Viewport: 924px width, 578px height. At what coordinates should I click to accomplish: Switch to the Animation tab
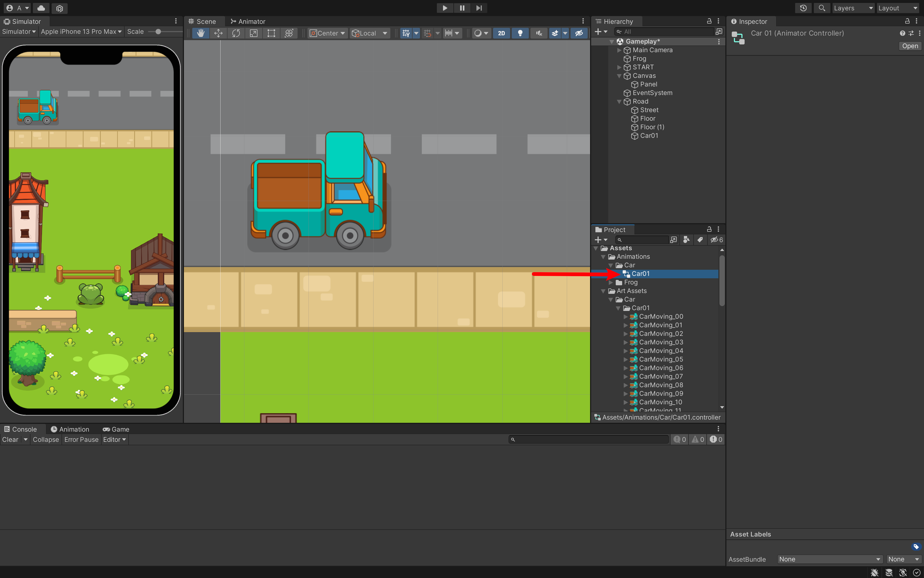click(x=70, y=429)
